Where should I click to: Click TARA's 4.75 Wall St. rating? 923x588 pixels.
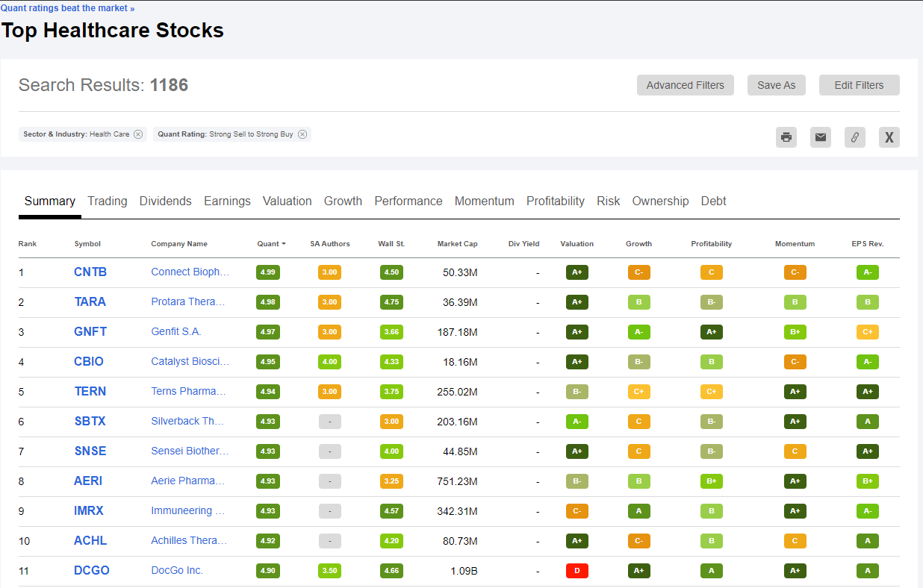pos(391,302)
